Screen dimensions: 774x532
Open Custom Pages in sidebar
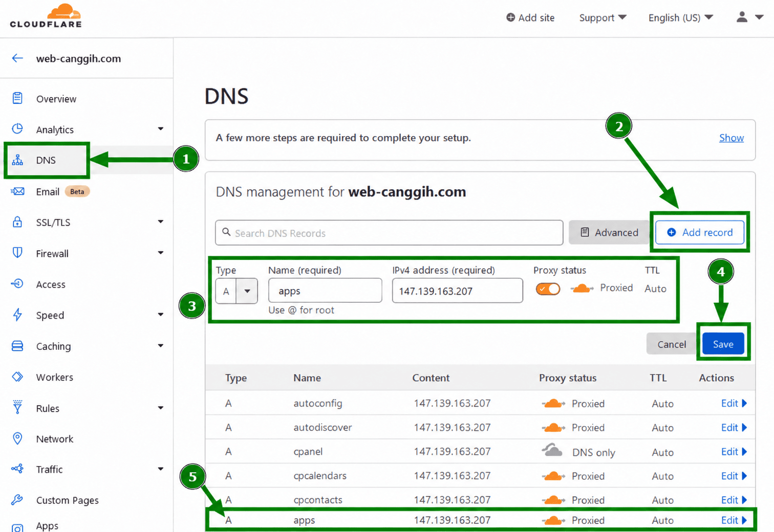click(x=68, y=500)
